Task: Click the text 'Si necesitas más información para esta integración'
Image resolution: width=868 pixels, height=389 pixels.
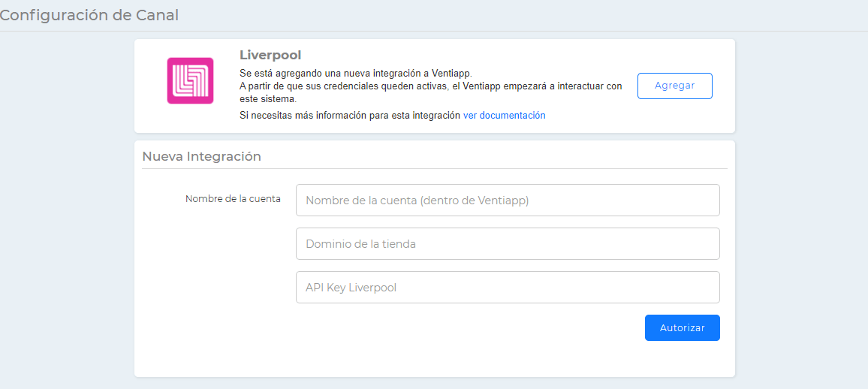Action: (x=351, y=115)
